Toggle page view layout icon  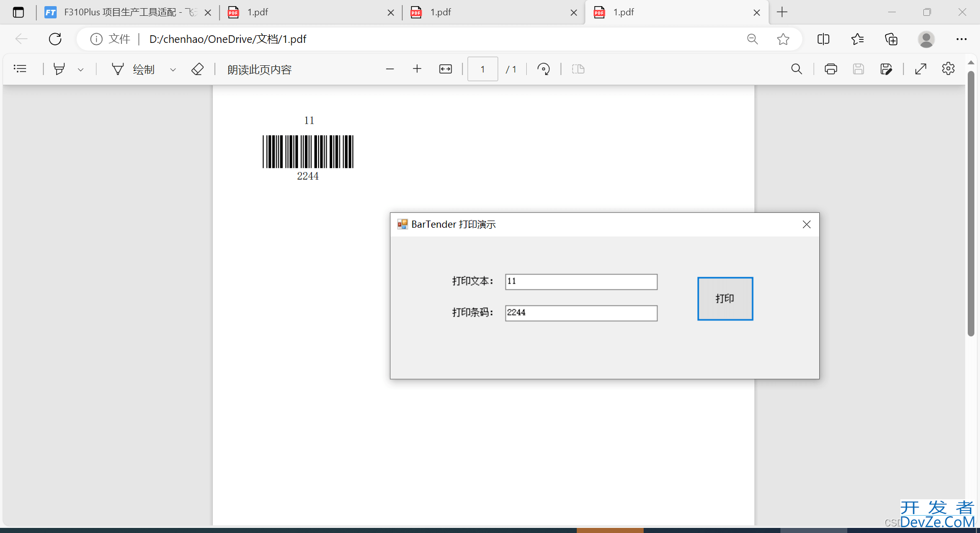tap(578, 69)
